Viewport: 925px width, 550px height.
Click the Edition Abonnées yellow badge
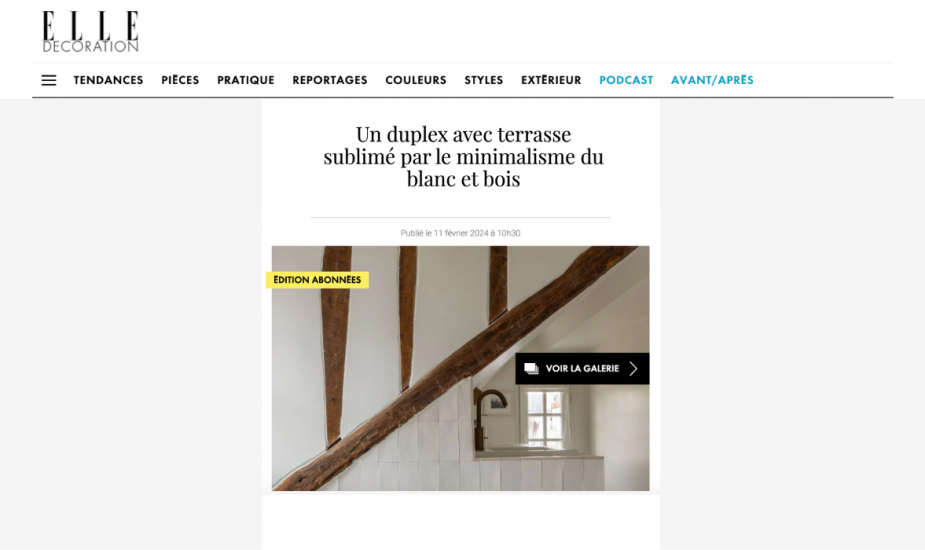pos(317,280)
